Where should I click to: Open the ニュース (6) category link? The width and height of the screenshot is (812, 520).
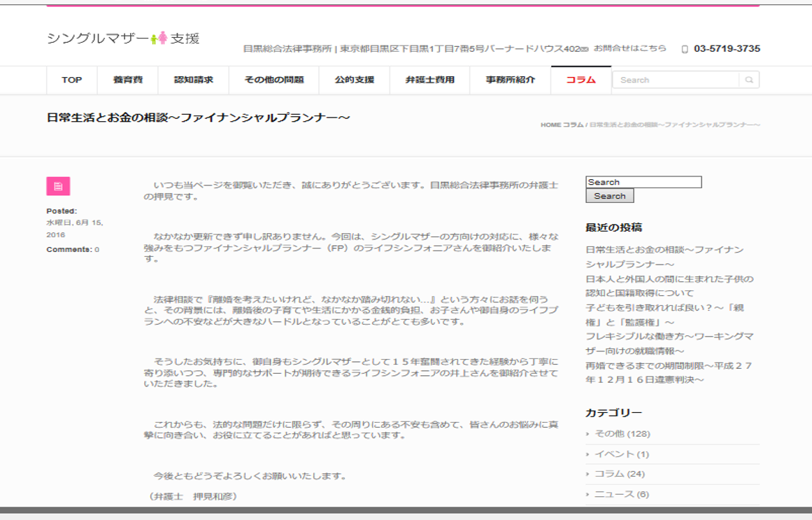coord(622,494)
